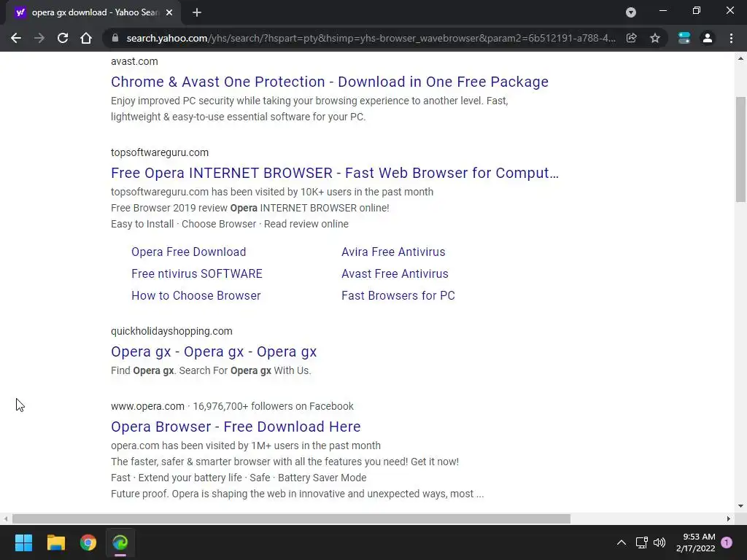
Task: Open Avira Free Antivirus sublink
Action: click(393, 252)
